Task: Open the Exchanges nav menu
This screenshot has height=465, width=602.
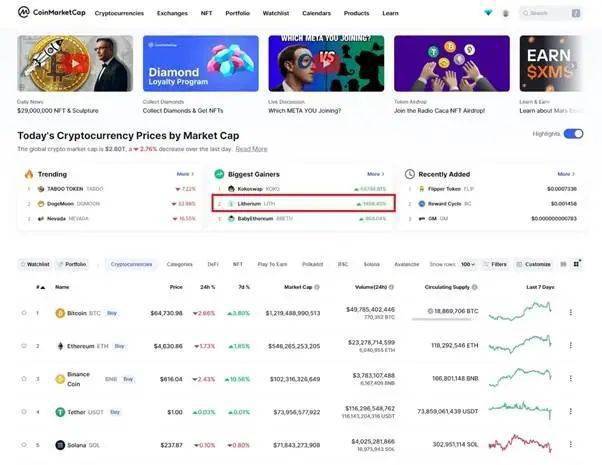Action: click(x=172, y=13)
